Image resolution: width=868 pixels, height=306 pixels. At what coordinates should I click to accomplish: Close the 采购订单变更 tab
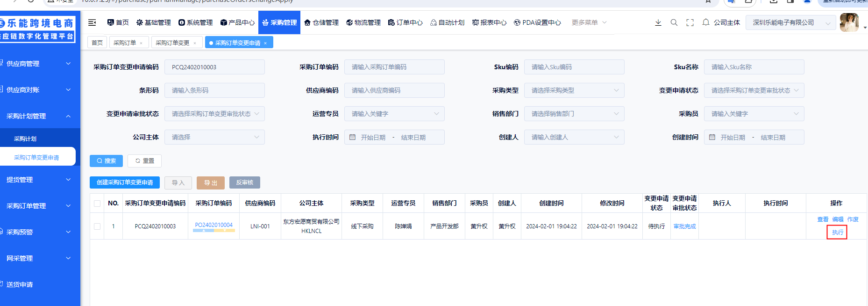[x=195, y=43]
